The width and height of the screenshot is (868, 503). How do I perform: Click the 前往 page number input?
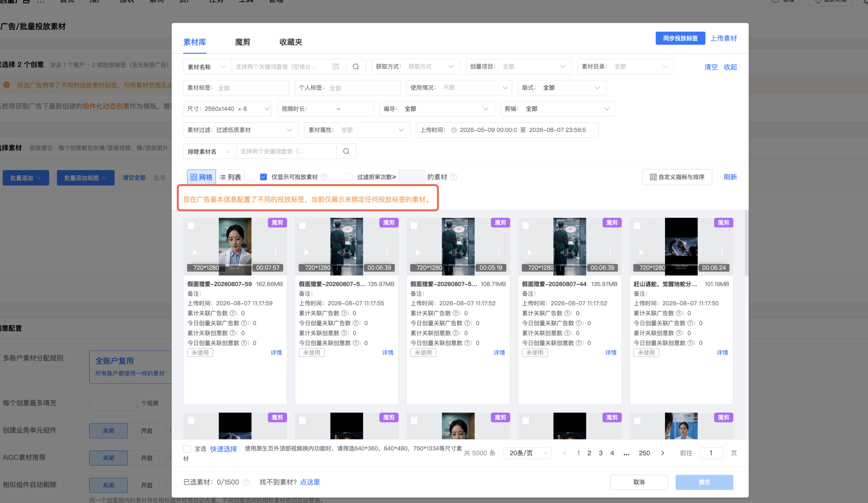[x=711, y=453]
